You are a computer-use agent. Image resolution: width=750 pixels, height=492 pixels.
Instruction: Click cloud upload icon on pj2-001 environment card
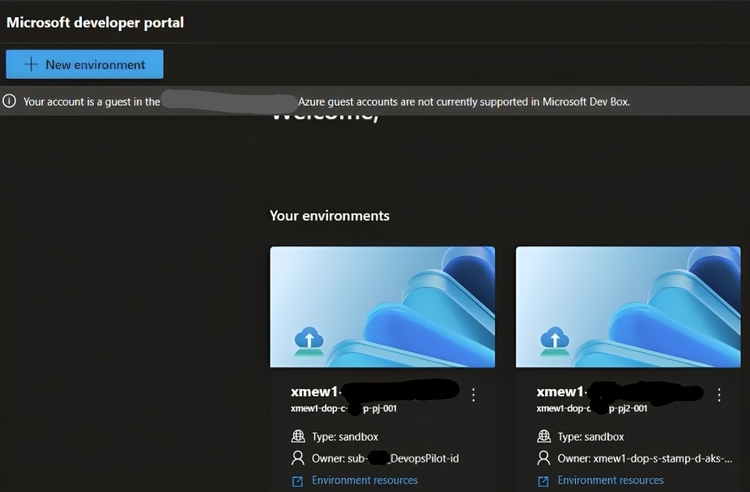pyautogui.click(x=554, y=342)
